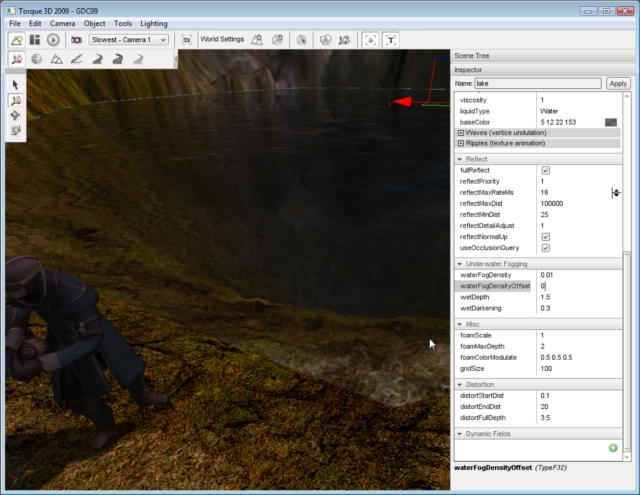
Task: Click the play button in the toolbar
Action: (x=53, y=39)
